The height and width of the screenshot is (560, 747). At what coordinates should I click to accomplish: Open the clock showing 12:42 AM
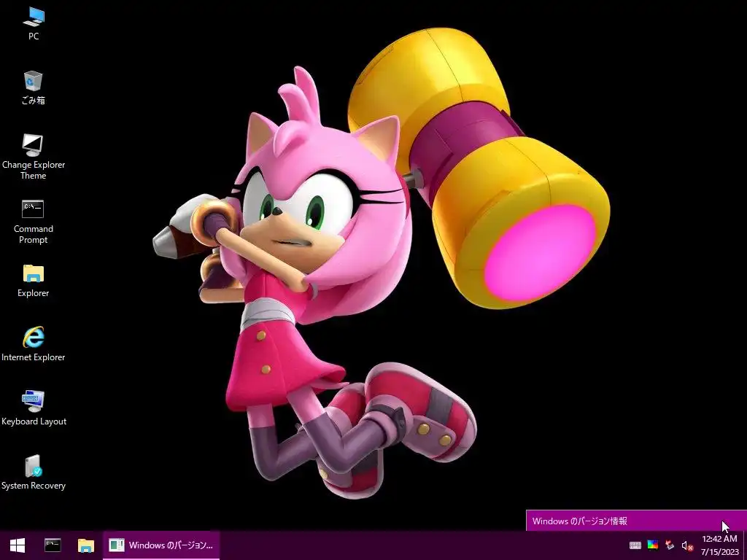[719, 539]
